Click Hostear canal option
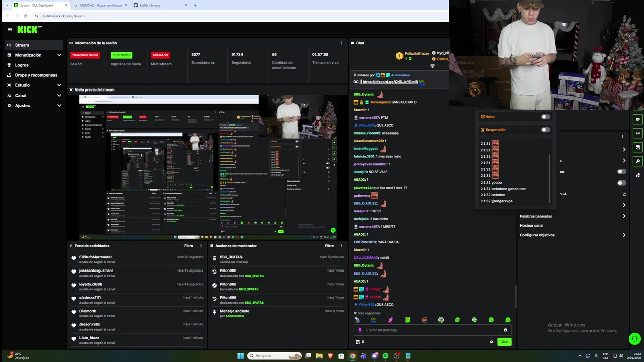Screen dimensions: 644x362 pos(532,226)
